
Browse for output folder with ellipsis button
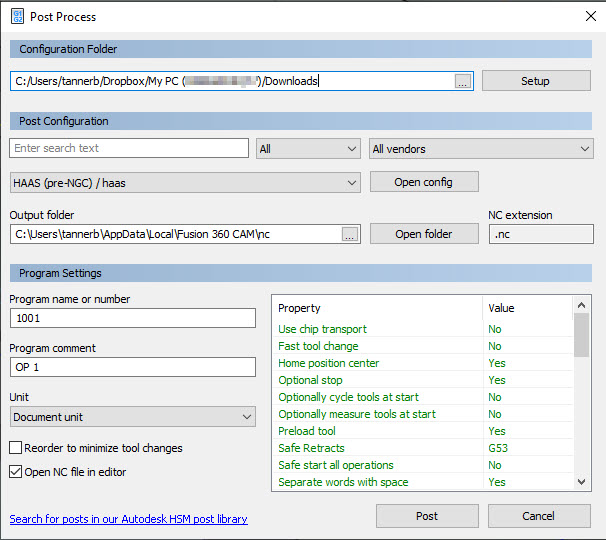(x=349, y=235)
